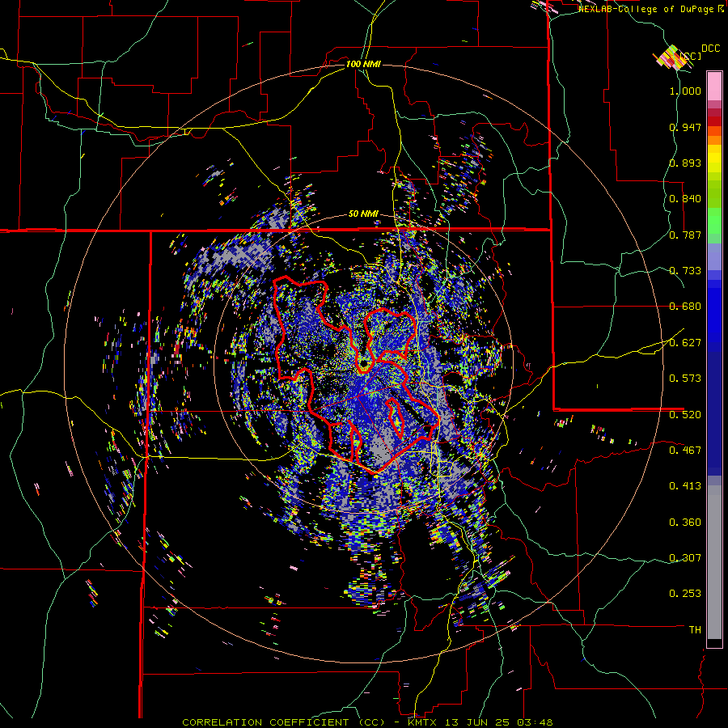The width and height of the screenshot is (728, 728).
Task: Click the 0.573 scale value
Action: [685, 379]
